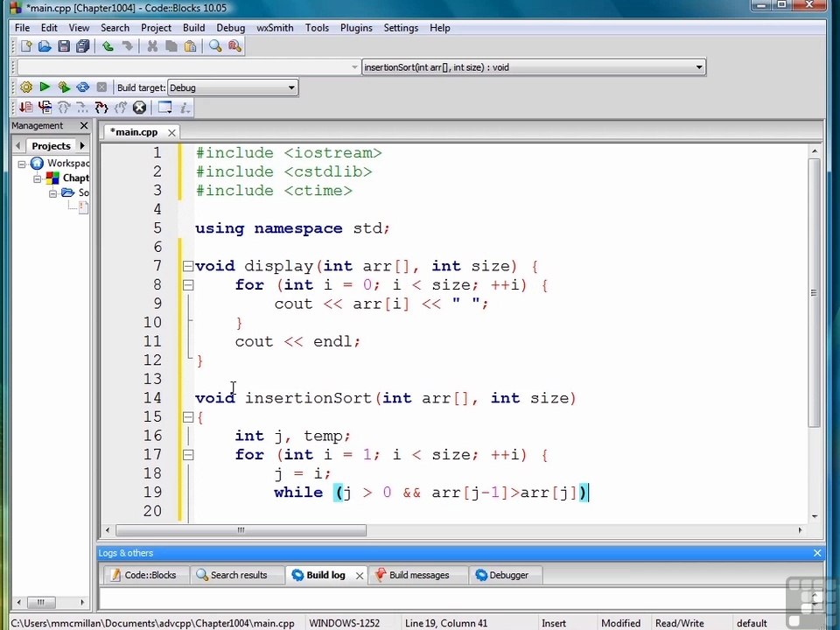Click the 'Read/Write' status bar entry
840x630 pixels.
coord(679,623)
